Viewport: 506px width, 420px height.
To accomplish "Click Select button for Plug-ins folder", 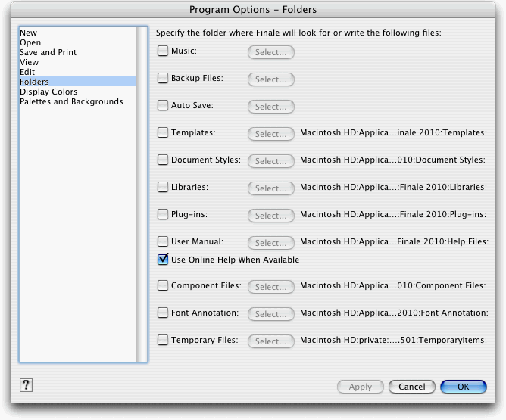I will pyautogui.click(x=270, y=216).
